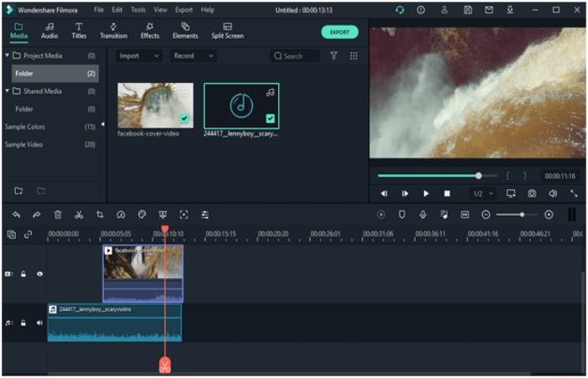Screen dimensions: 588x378
Task: Click the record voiceover microphone icon
Action: click(423, 215)
